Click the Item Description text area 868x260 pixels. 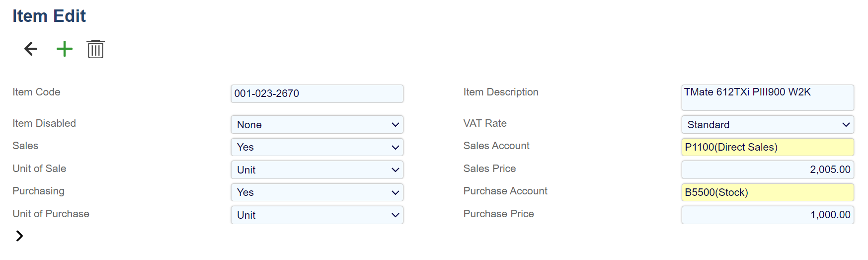click(x=767, y=97)
